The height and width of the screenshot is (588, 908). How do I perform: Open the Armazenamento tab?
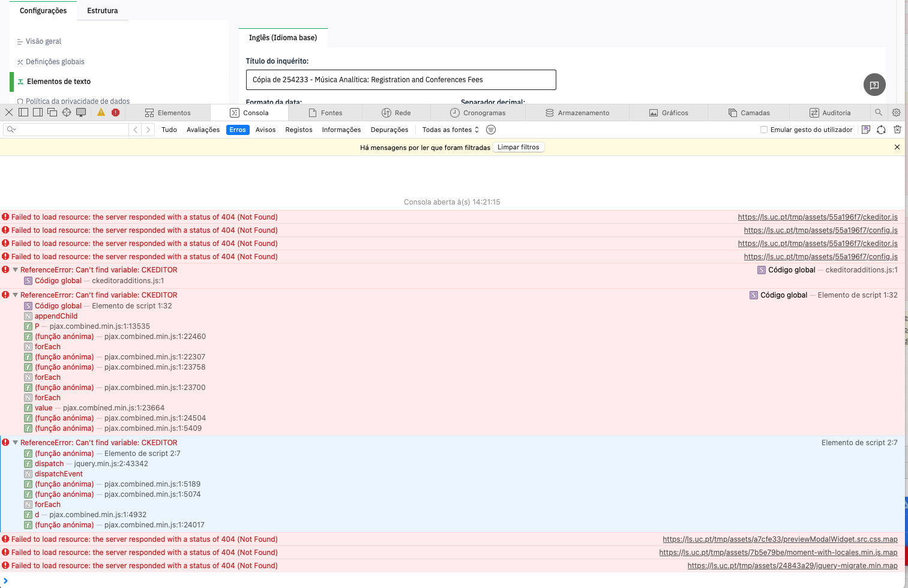[x=577, y=113]
